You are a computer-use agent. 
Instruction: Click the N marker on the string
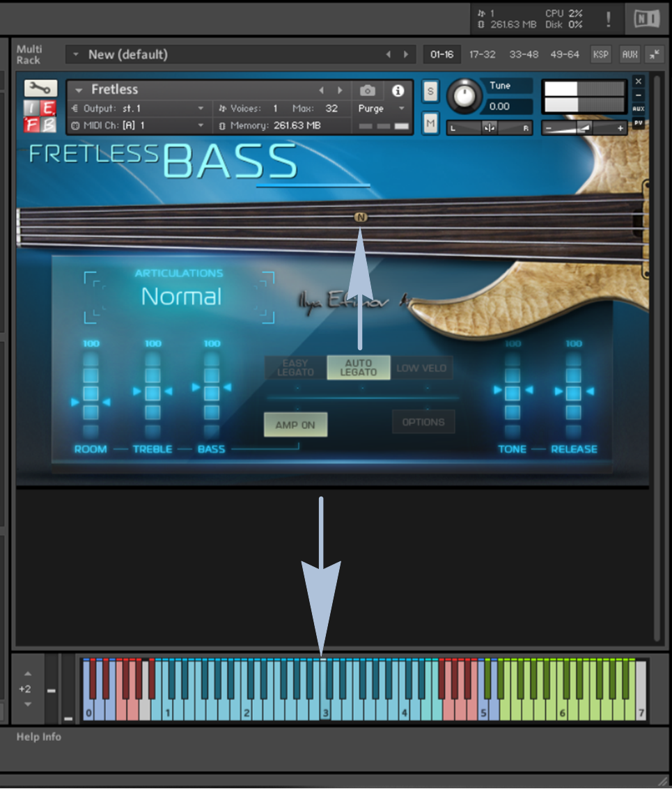[x=361, y=217]
